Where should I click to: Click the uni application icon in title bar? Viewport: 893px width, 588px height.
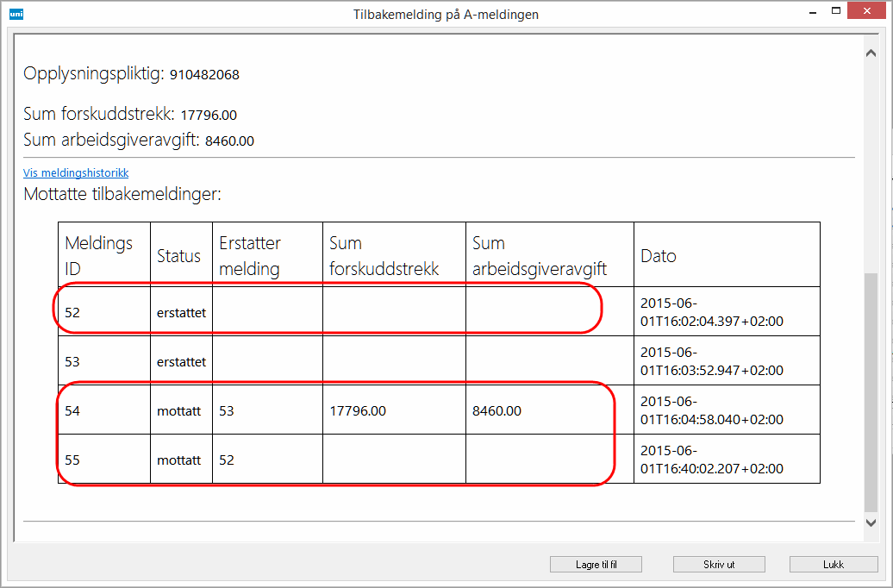point(15,13)
